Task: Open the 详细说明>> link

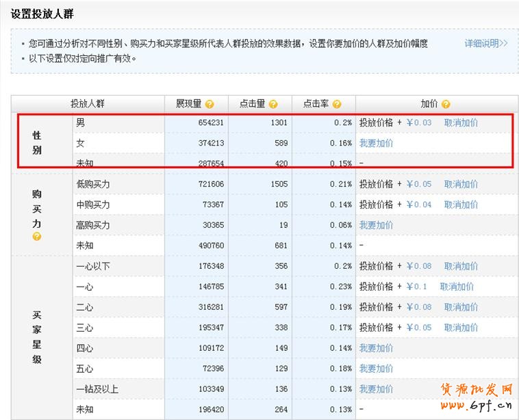Action: 485,44
